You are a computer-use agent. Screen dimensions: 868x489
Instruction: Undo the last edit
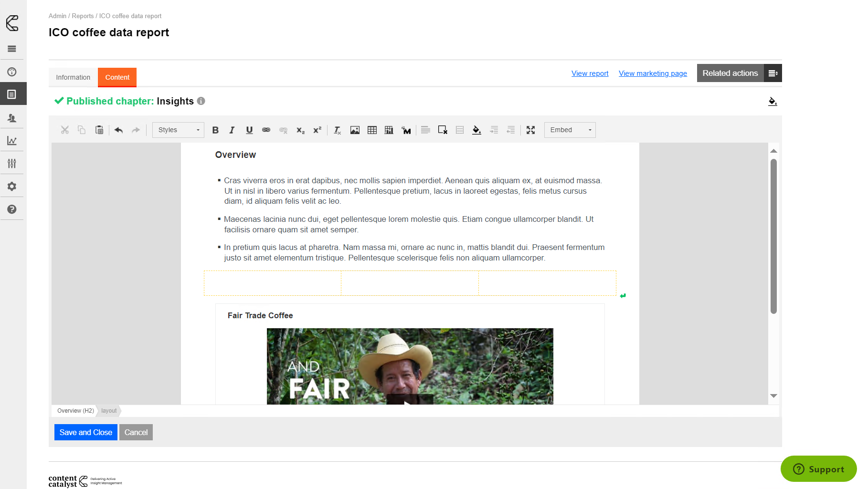pos(119,130)
